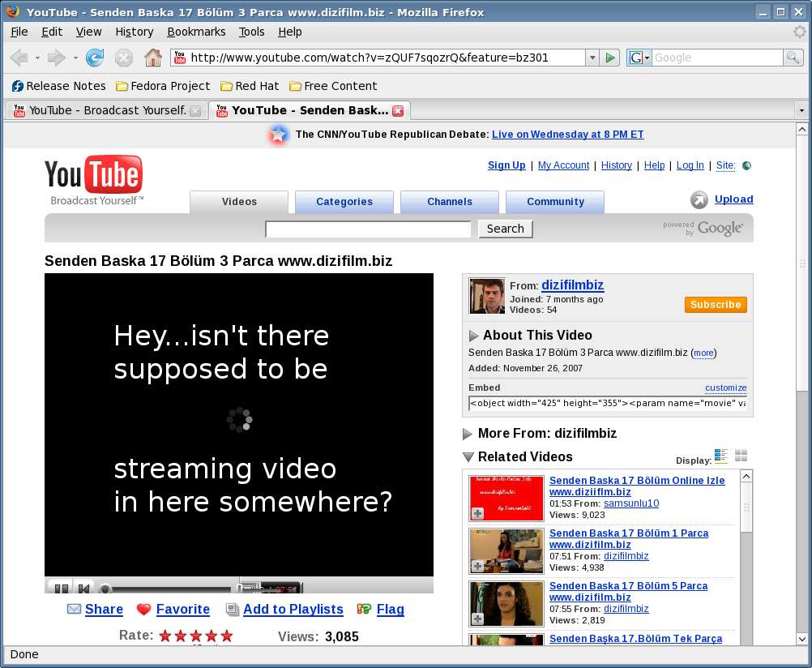Open the History menu in menu bar
812x668 pixels.
[135, 32]
